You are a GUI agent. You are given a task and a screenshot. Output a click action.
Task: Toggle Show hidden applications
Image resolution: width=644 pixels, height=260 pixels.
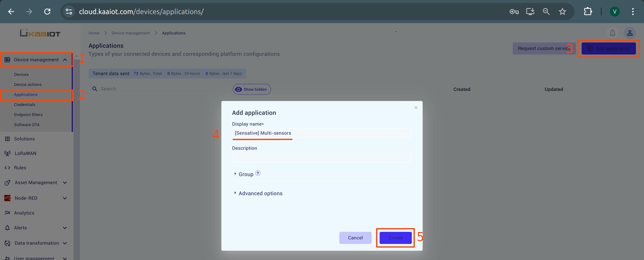tap(251, 89)
